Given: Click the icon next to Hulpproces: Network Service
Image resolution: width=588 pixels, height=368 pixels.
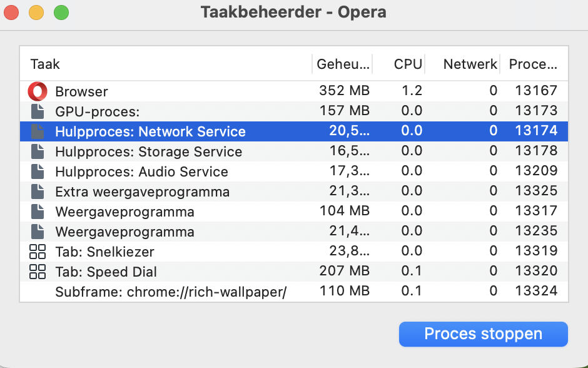Looking at the screenshot, I should pyautogui.click(x=37, y=131).
